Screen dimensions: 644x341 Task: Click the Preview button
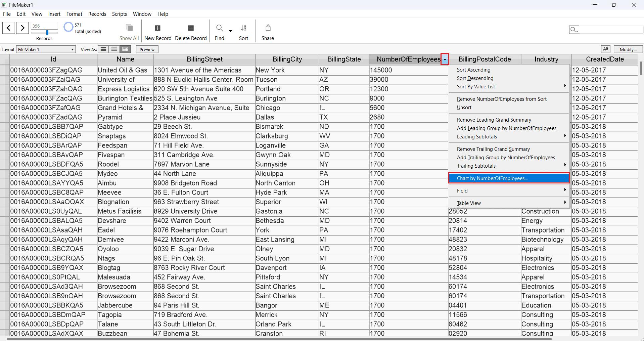point(147,49)
